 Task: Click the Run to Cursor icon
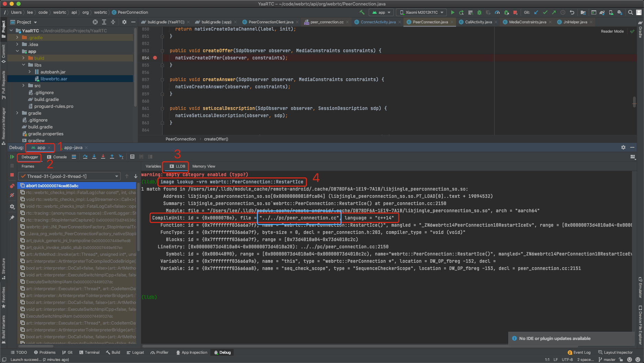121,157
